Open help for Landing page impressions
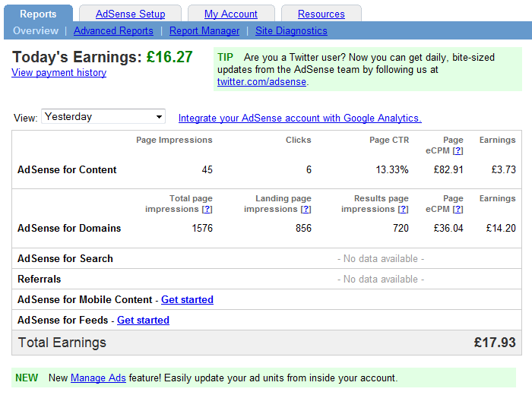The height and width of the screenshot is (395, 532). click(x=306, y=210)
